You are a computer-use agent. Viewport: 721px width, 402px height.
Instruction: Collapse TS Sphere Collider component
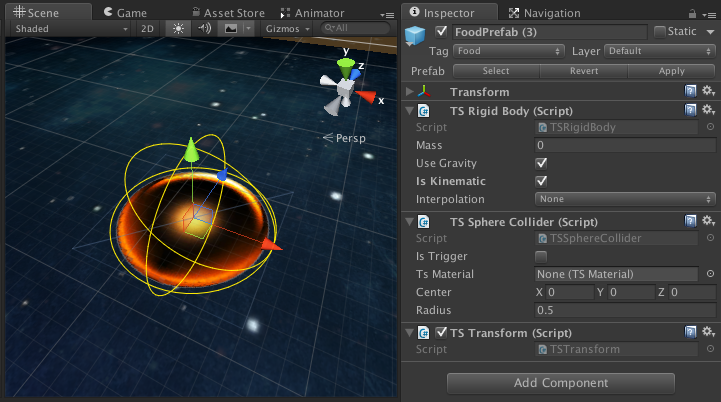pyautogui.click(x=409, y=222)
